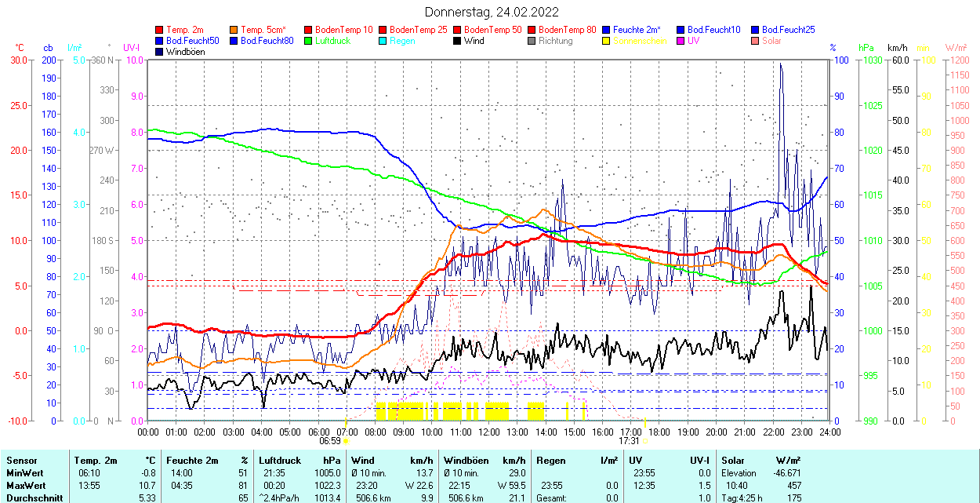Image resolution: width=980 pixels, height=503 pixels.
Task: Click the dark Windböen legend swatch
Action: (160, 52)
